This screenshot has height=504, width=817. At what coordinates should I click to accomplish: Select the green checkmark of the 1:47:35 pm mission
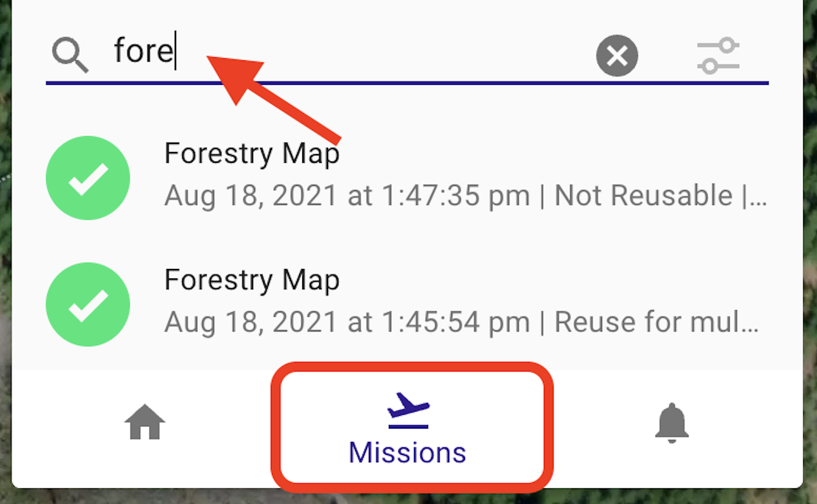click(88, 178)
